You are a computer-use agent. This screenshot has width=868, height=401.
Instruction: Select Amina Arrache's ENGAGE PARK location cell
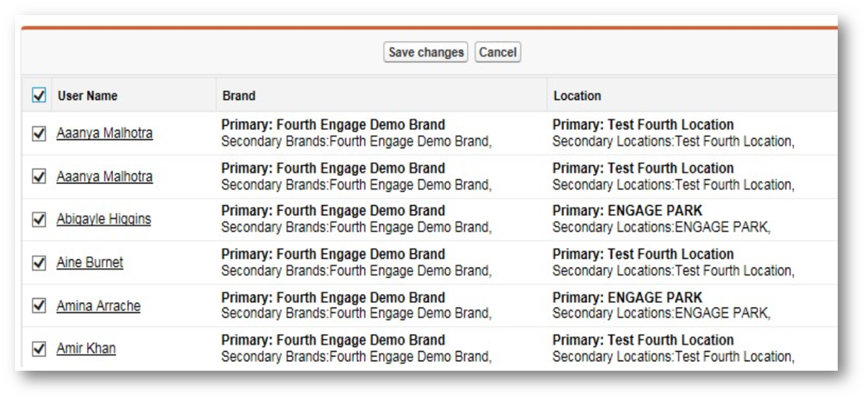tap(661, 306)
